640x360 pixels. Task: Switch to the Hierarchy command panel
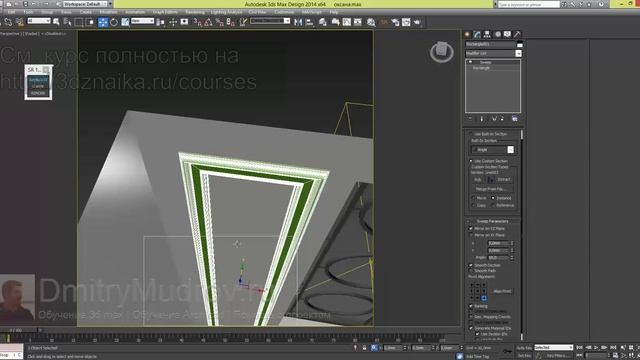point(487,34)
